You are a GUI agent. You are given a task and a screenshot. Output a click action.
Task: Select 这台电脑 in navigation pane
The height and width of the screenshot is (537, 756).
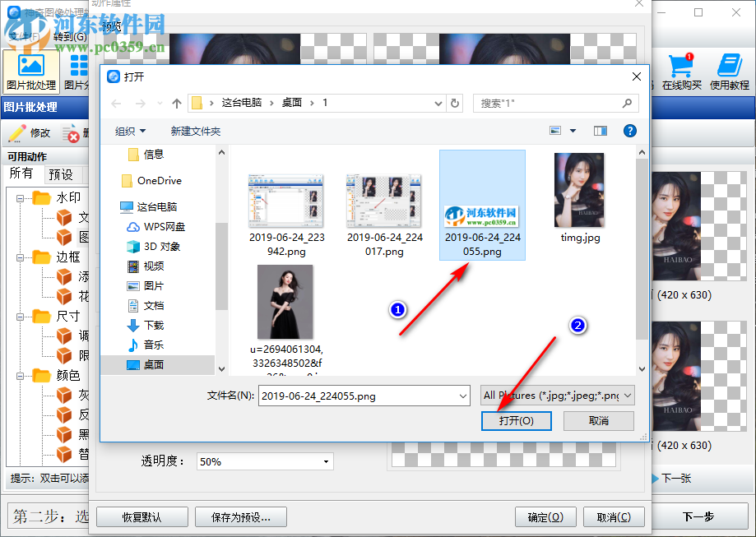click(x=149, y=206)
